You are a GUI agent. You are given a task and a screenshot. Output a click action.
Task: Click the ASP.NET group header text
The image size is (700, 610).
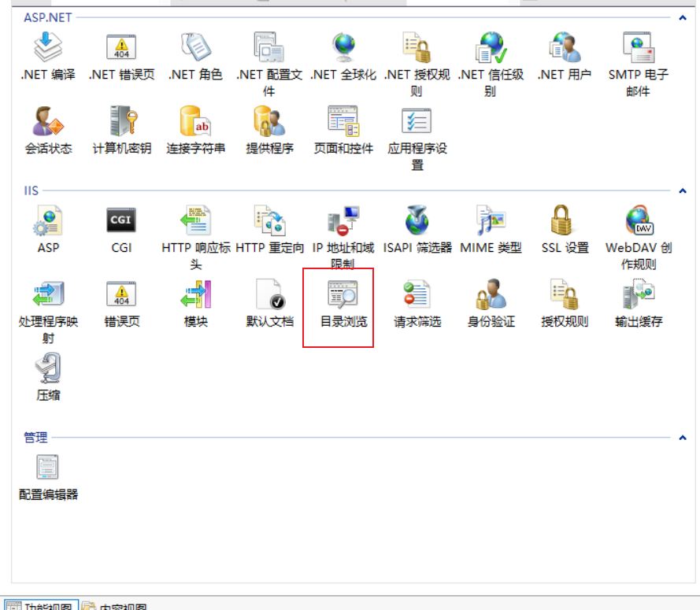point(48,18)
